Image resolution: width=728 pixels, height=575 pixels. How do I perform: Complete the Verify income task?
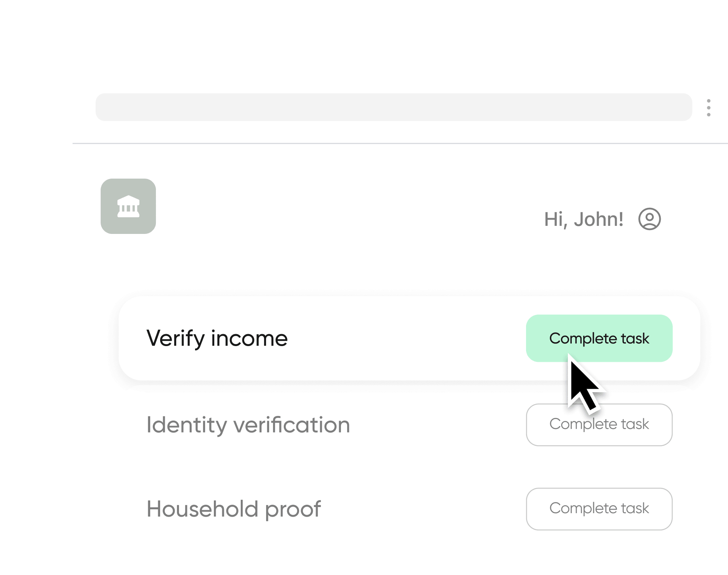click(x=599, y=338)
